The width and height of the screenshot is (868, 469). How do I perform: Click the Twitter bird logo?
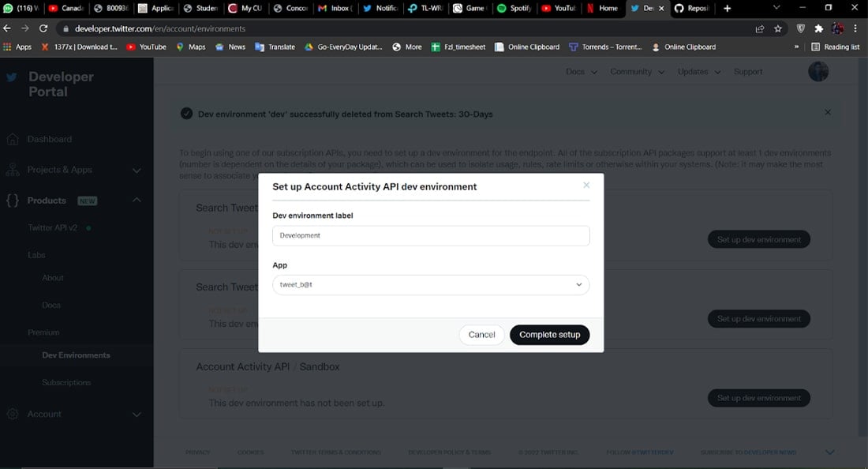click(x=12, y=77)
